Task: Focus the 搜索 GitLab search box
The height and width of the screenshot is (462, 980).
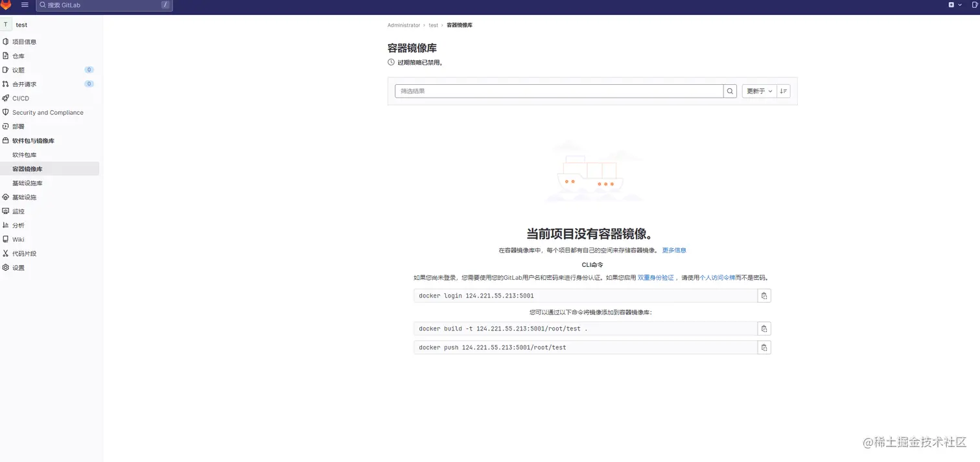Action: point(104,5)
